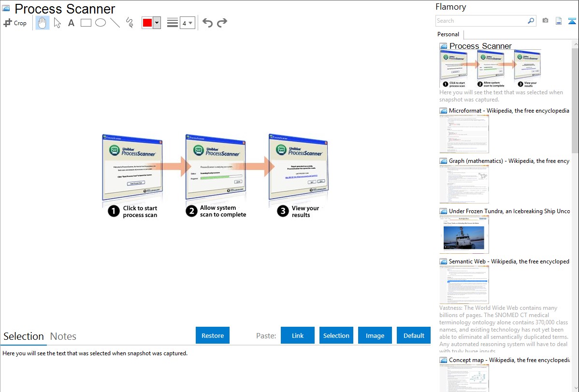Select the Crop tool

(15, 23)
